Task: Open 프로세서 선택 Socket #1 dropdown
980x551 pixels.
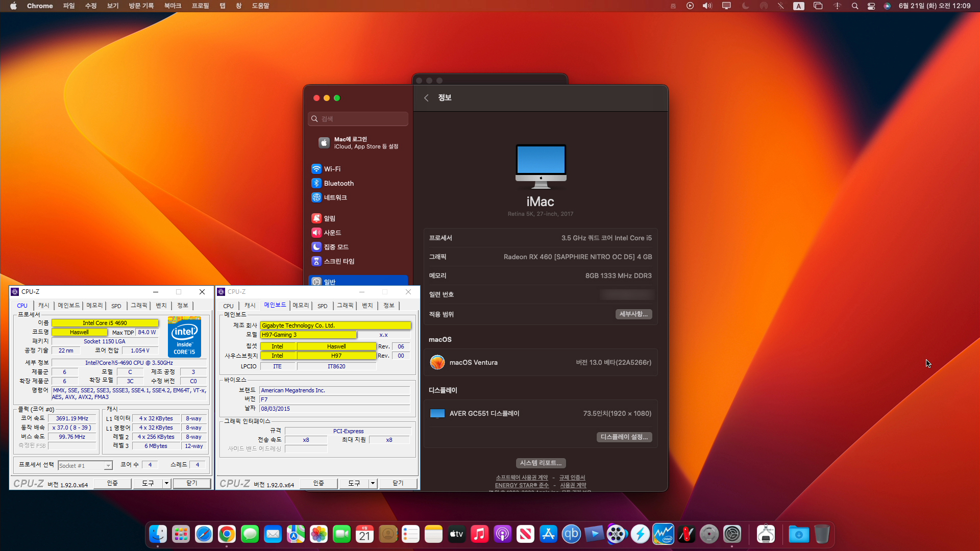Action: 85,466
